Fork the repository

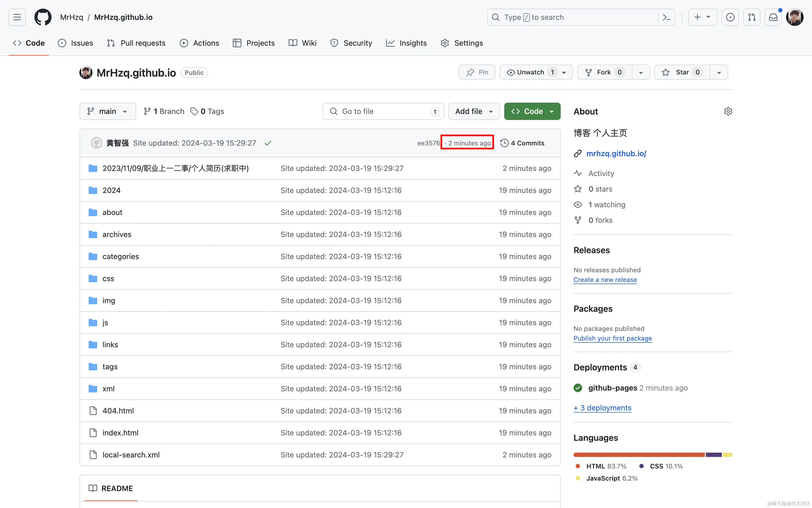coord(605,72)
